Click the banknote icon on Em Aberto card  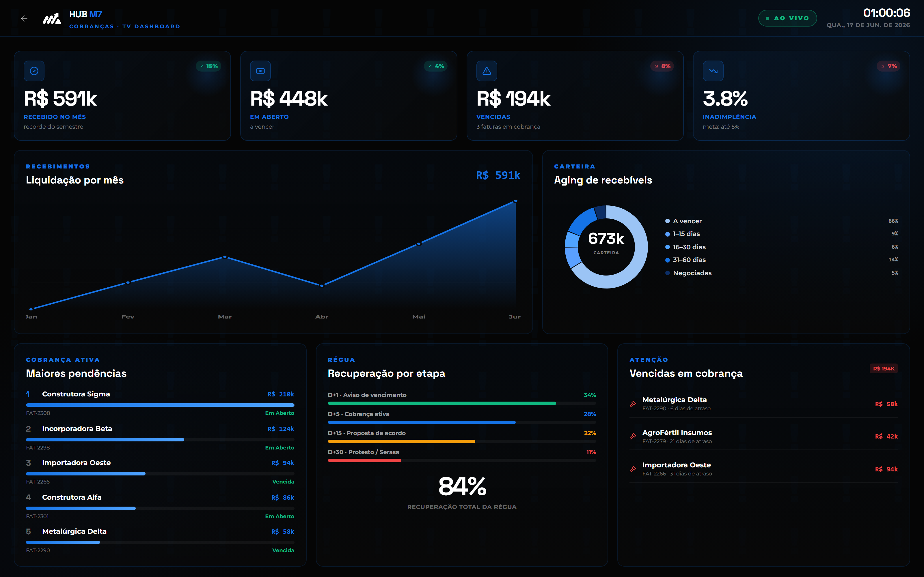tap(260, 71)
